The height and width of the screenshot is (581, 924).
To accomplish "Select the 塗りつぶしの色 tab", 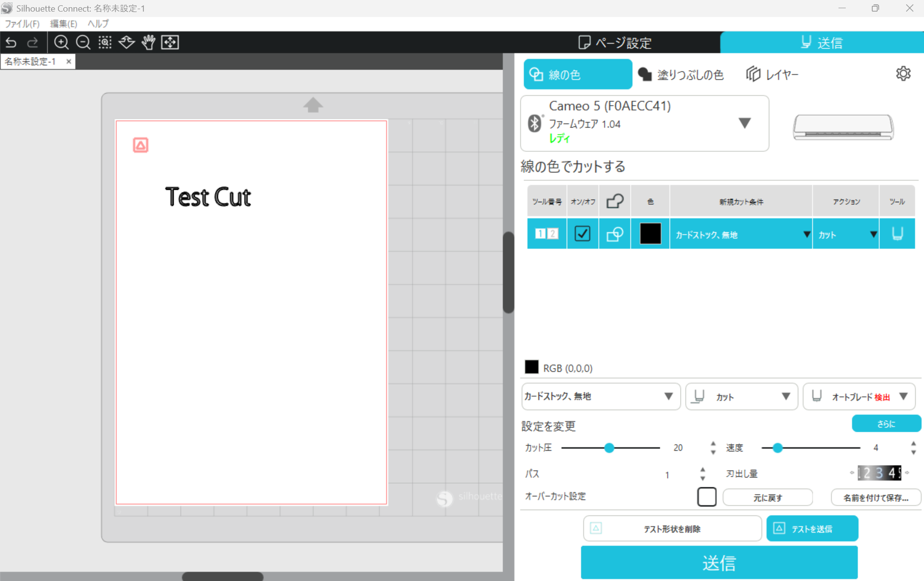I will pyautogui.click(x=681, y=74).
